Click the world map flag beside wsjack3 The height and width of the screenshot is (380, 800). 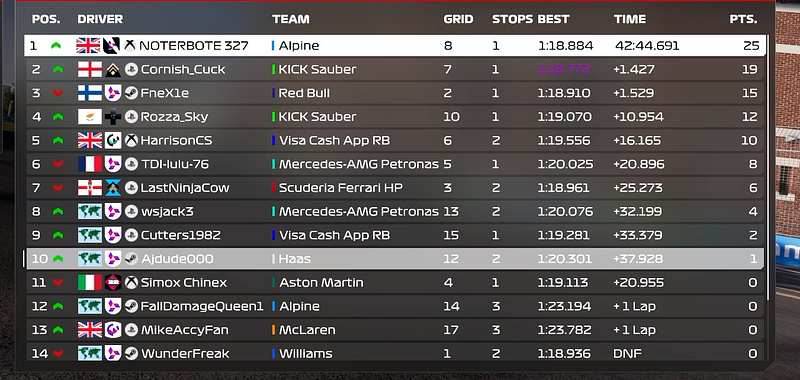pyautogui.click(x=90, y=211)
